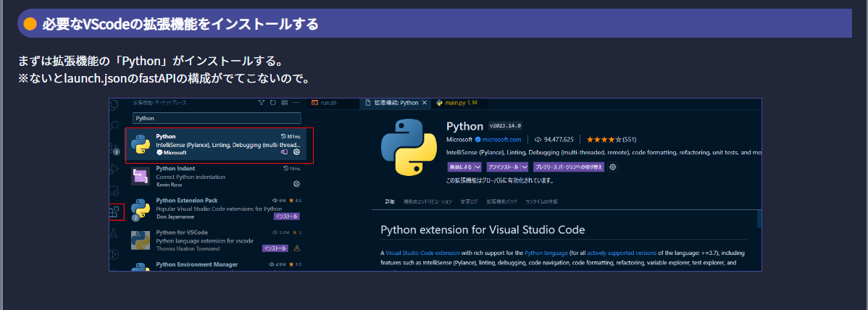868x310 pixels.
Task: Select Python for VSCode row
Action: [x=215, y=240]
